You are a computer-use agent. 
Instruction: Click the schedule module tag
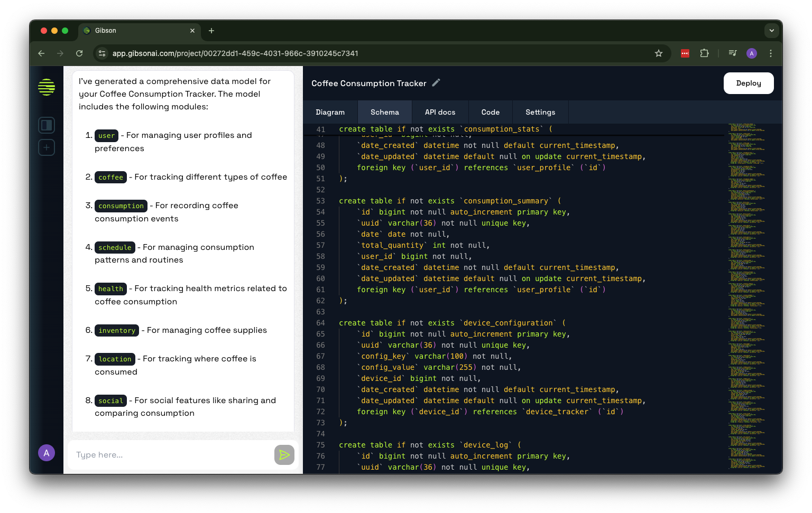click(x=115, y=248)
